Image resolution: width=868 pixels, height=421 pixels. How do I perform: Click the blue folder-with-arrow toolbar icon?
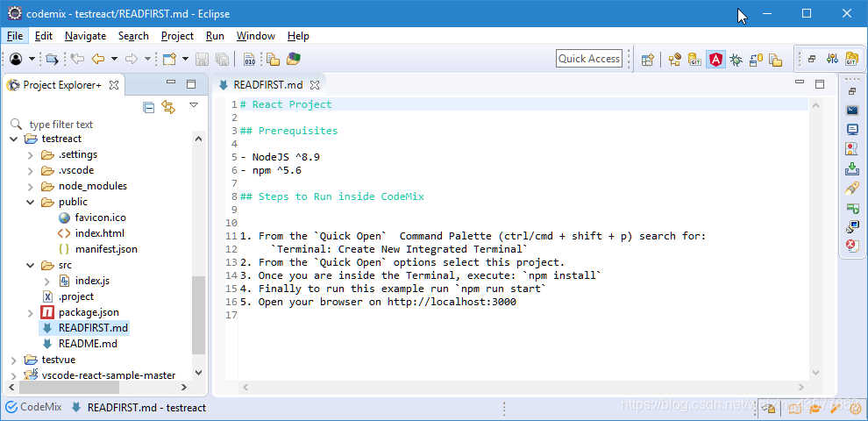52,59
